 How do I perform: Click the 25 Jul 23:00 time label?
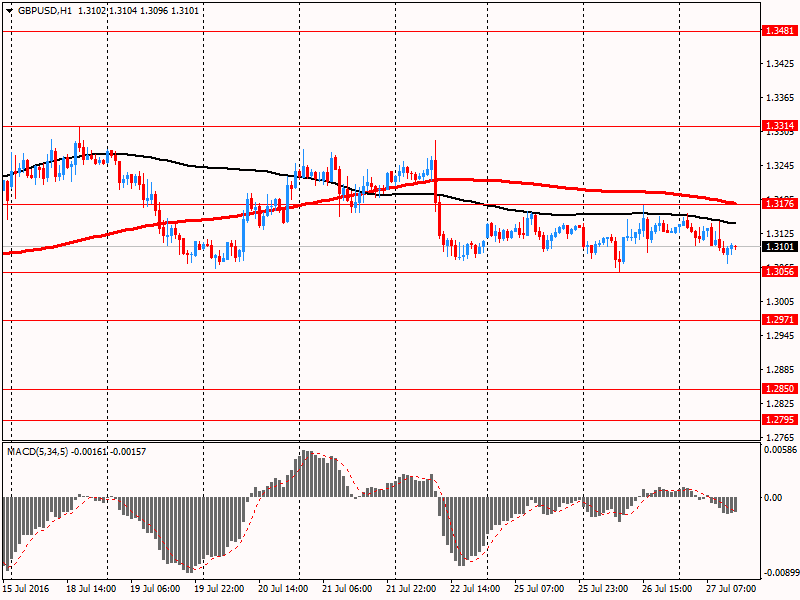603,589
